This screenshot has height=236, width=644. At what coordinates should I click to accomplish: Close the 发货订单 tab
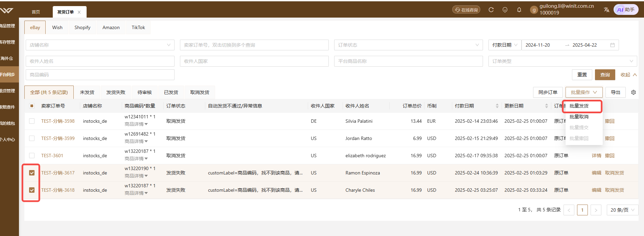(x=79, y=12)
